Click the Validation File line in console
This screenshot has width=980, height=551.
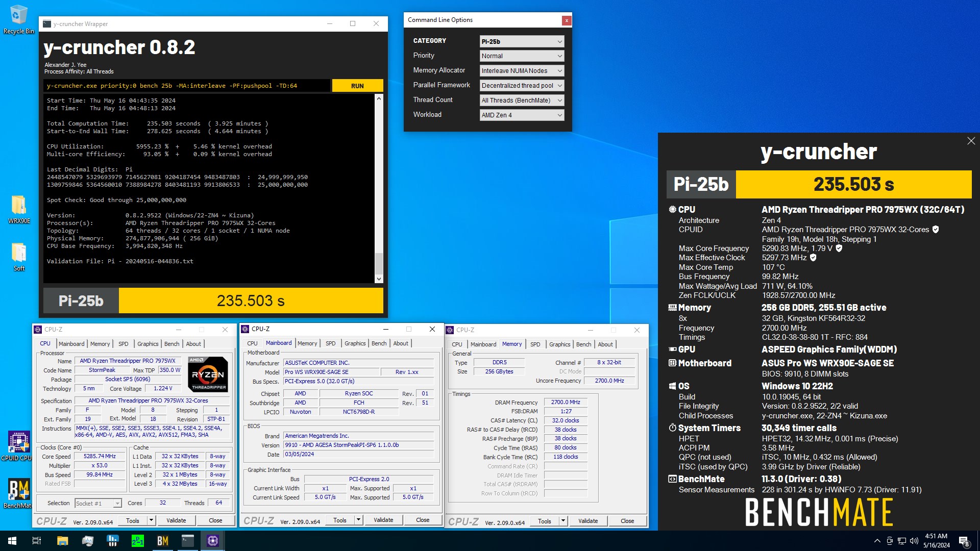(x=120, y=261)
